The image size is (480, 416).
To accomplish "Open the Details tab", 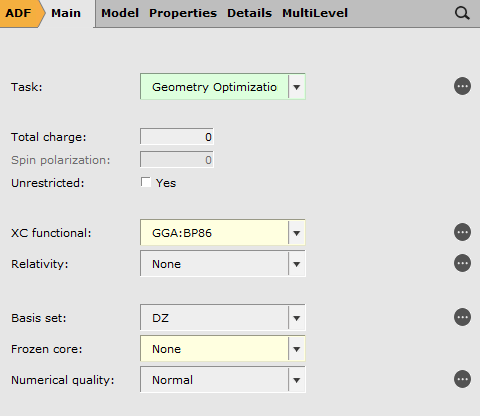I will pos(249,13).
